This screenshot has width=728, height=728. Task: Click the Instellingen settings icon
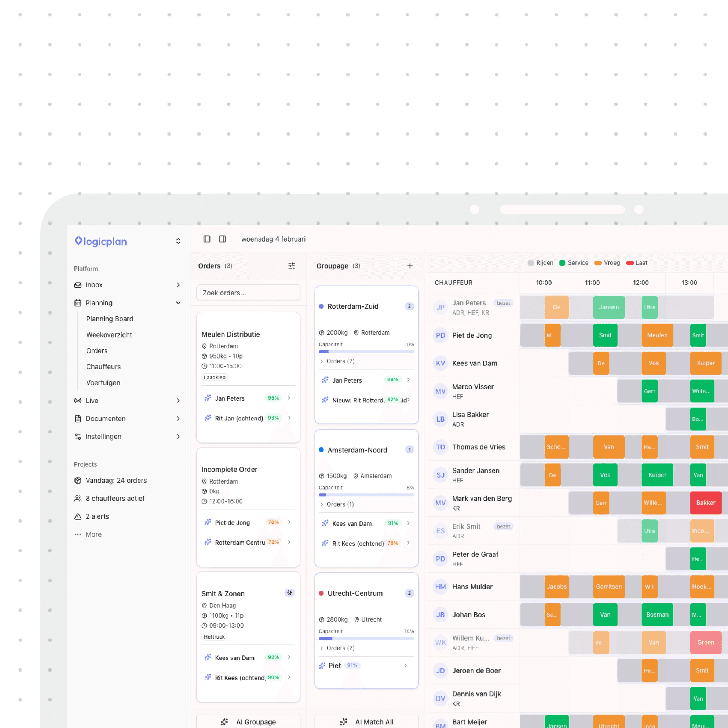click(78, 437)
